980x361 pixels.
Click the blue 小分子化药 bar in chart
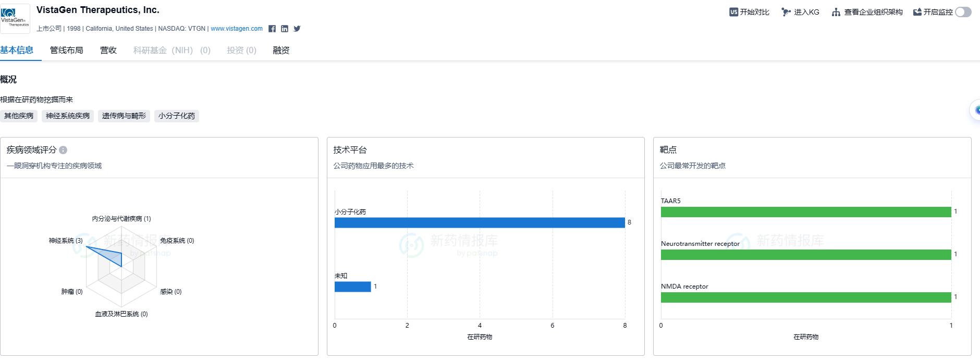[479, 222]
